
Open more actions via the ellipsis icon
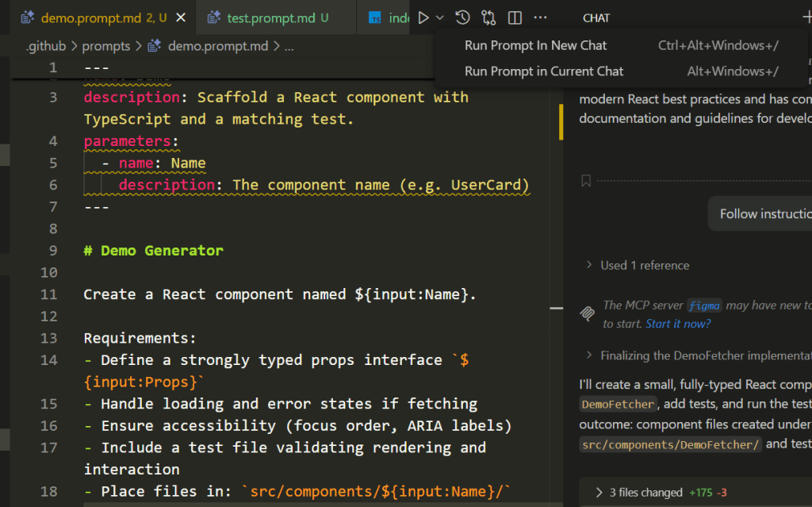tap(540, 17)
